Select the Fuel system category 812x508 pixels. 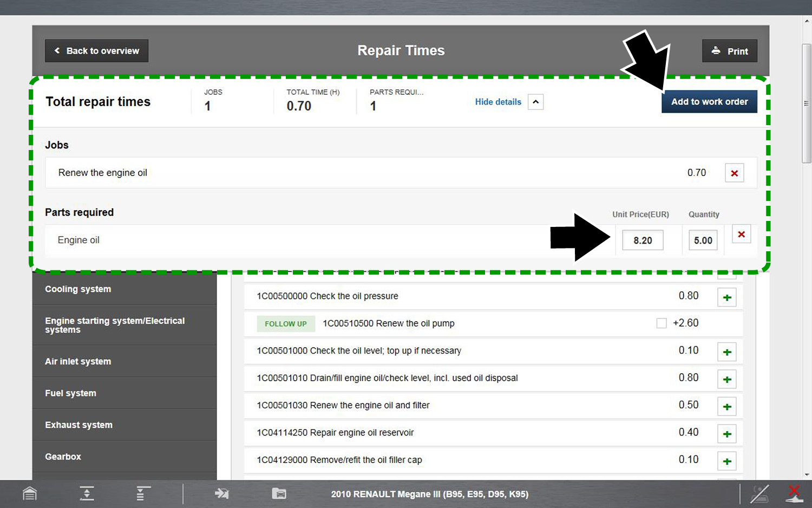(70, 393)
